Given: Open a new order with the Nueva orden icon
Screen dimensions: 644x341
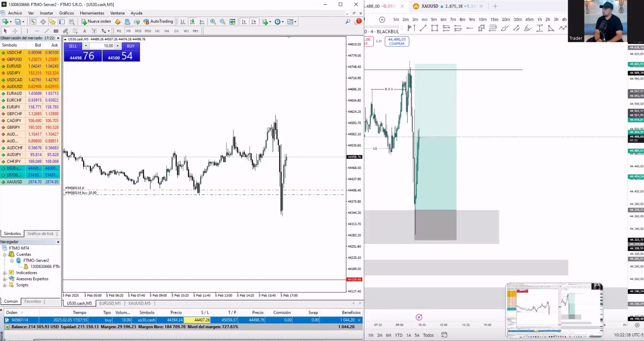Looking at the screenshot, I should (84, 21).
